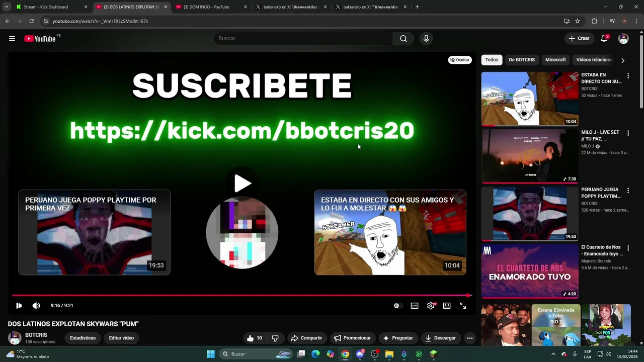This screenshot has height=362, width=644.
Task: Show hidden system tray icons
Action: (553, 354)
